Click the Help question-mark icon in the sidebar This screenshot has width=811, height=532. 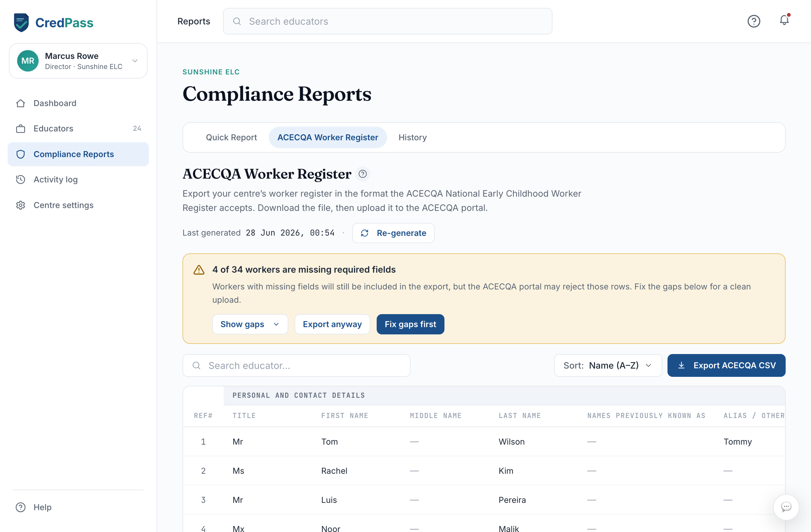coord(21,507)
